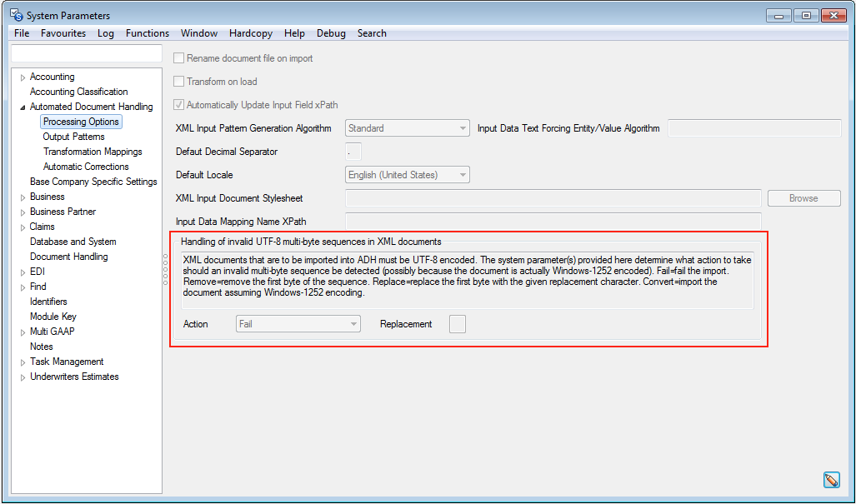Image resolution: width=856 pixels, height=504 pixels.
Task: Click the Browse button
Action: click(803, 198)
